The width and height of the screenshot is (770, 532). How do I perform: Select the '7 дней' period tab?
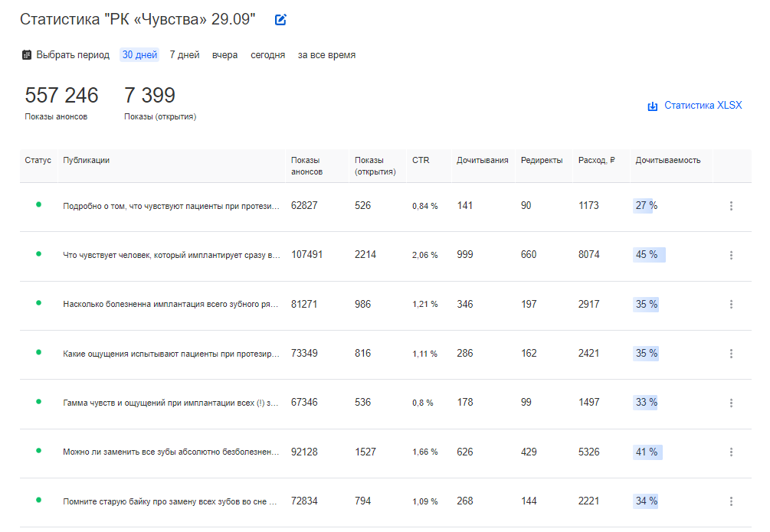(185, 55)
